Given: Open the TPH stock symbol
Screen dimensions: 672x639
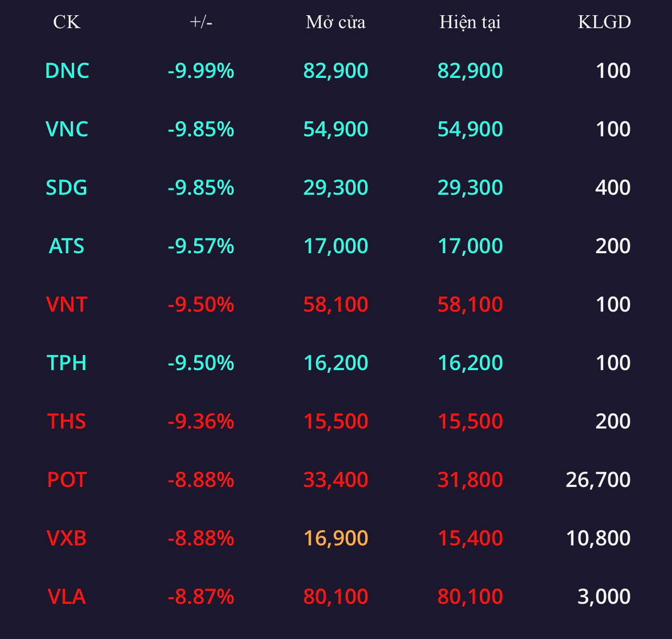Looking at the screenshot, I should click(66, 363).
